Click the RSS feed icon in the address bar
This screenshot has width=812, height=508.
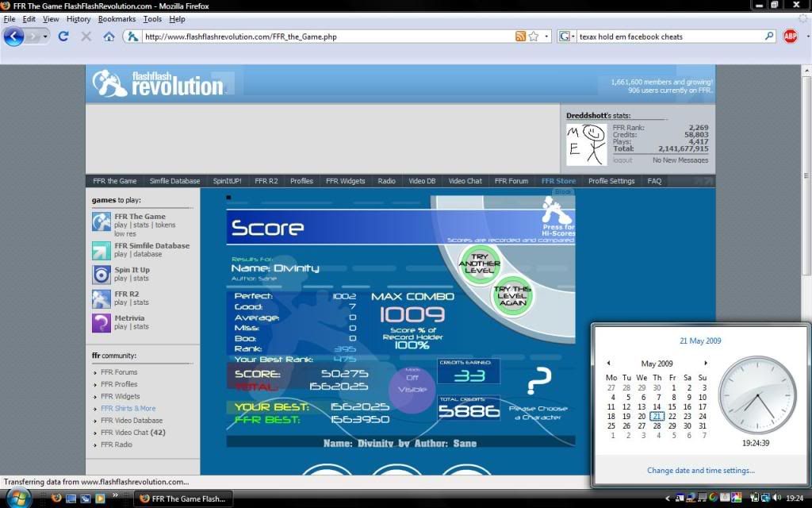point(520,37)
